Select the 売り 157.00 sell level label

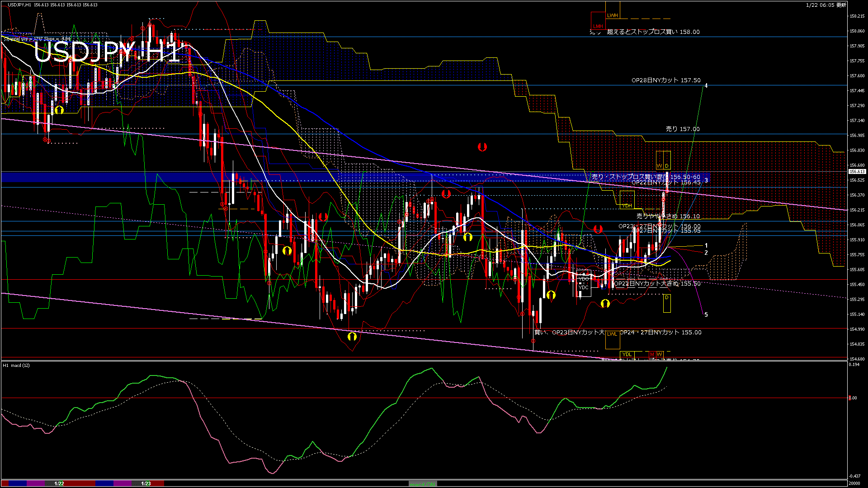(x=683, y=129)
